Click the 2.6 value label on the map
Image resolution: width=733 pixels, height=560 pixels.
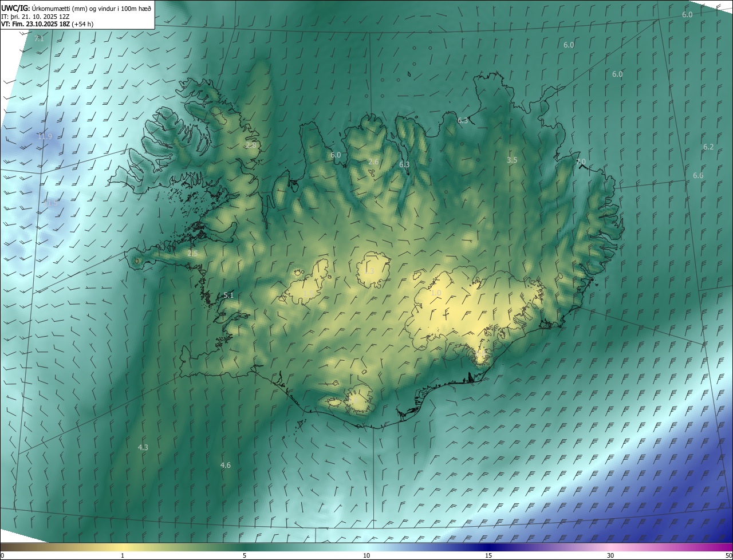coord(373,162)
